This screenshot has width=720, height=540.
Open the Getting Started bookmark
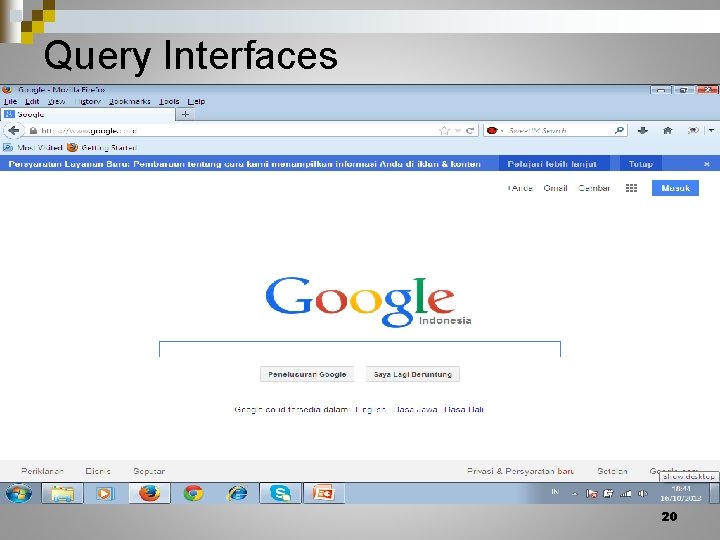tap(102, 147)
